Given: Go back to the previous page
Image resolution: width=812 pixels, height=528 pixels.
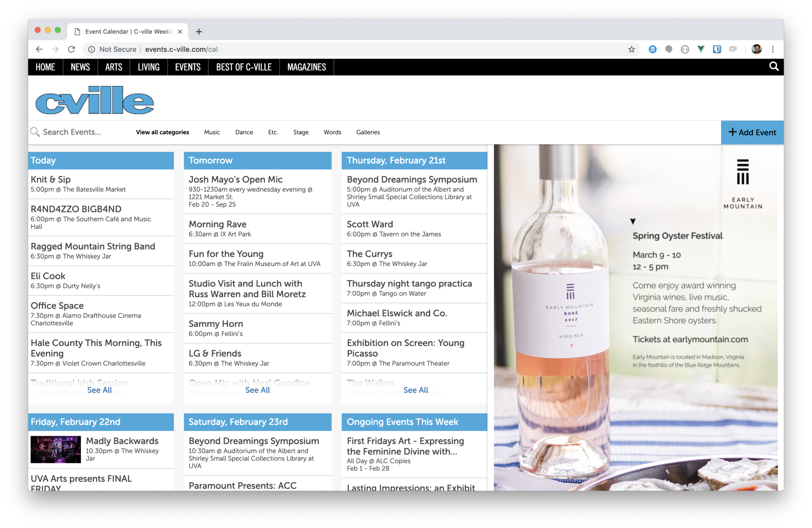Looking at the screenshot, I should pos(39,49).
